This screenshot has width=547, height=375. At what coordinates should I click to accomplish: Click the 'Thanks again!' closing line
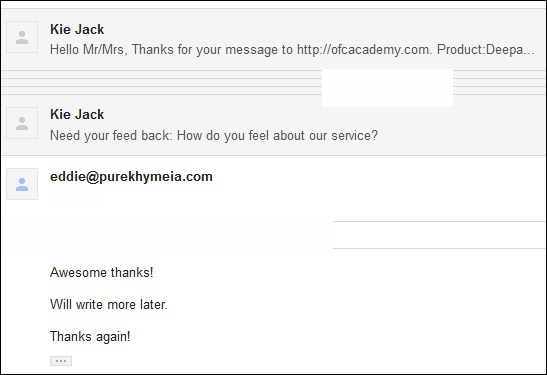(90, 337)
